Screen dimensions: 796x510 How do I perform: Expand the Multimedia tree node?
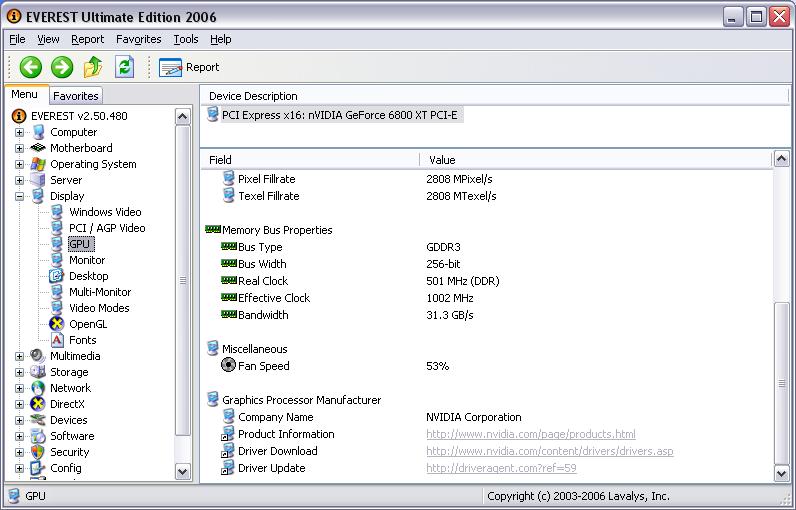click(19, 356)
